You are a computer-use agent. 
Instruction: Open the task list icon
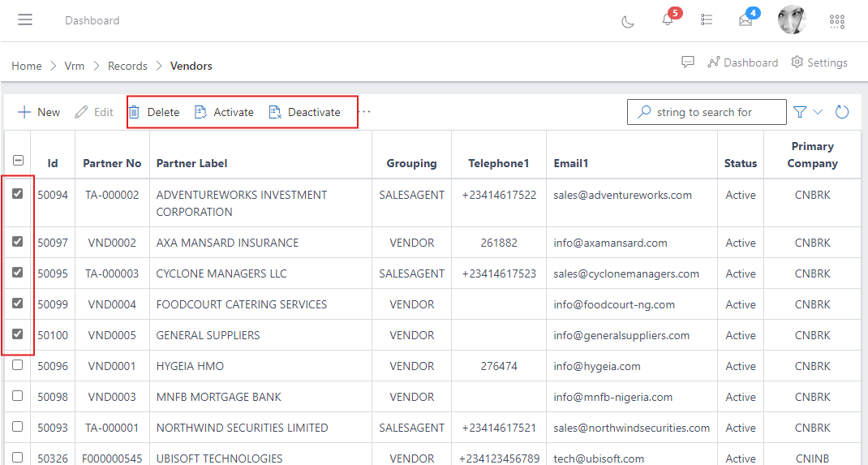707,20
